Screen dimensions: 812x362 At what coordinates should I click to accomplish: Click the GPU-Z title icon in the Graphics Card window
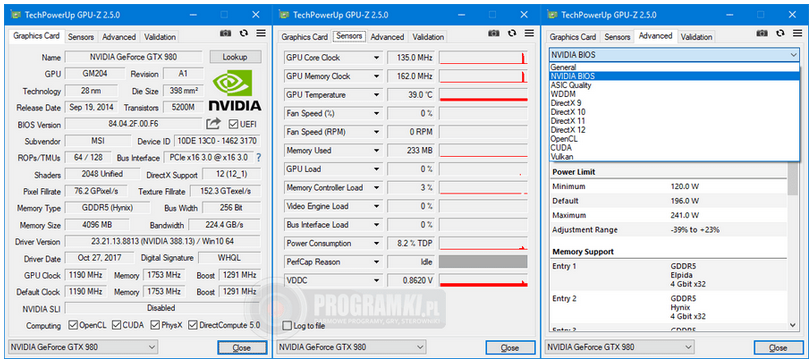pos(15,15)
